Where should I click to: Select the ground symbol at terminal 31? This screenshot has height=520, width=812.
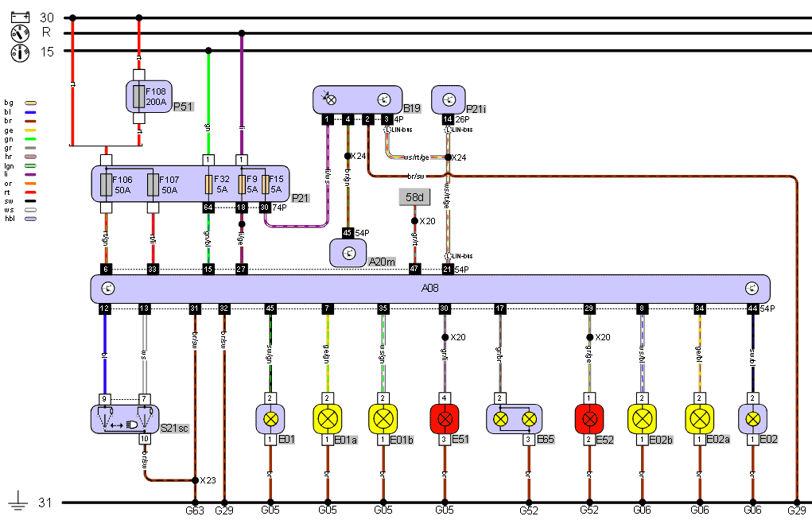[x=18, y=502]
